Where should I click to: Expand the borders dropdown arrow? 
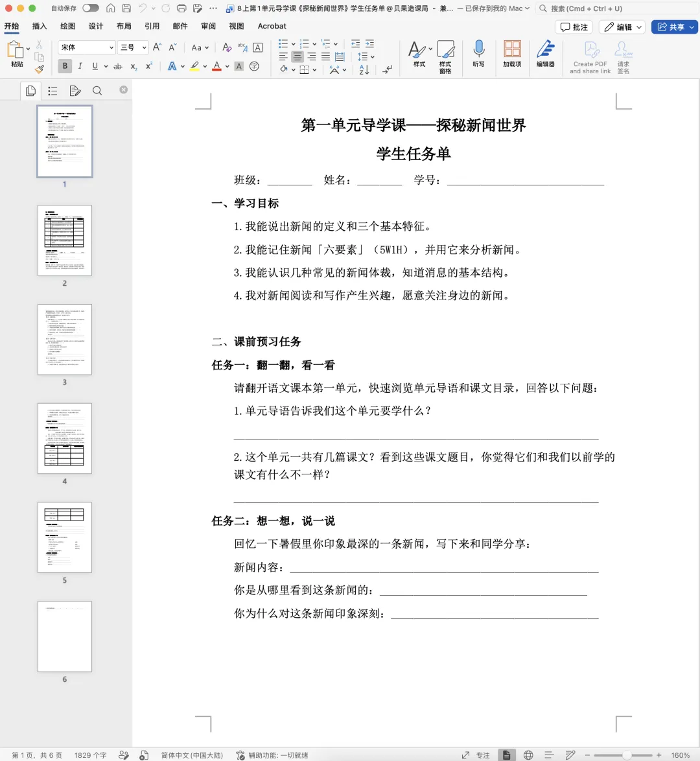coord(314,70)
